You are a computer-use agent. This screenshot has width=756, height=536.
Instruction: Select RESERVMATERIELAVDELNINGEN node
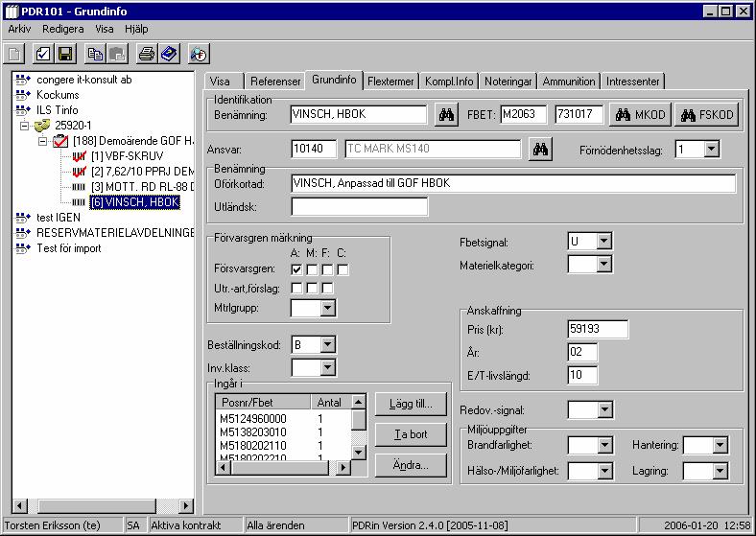pos(115,233)
